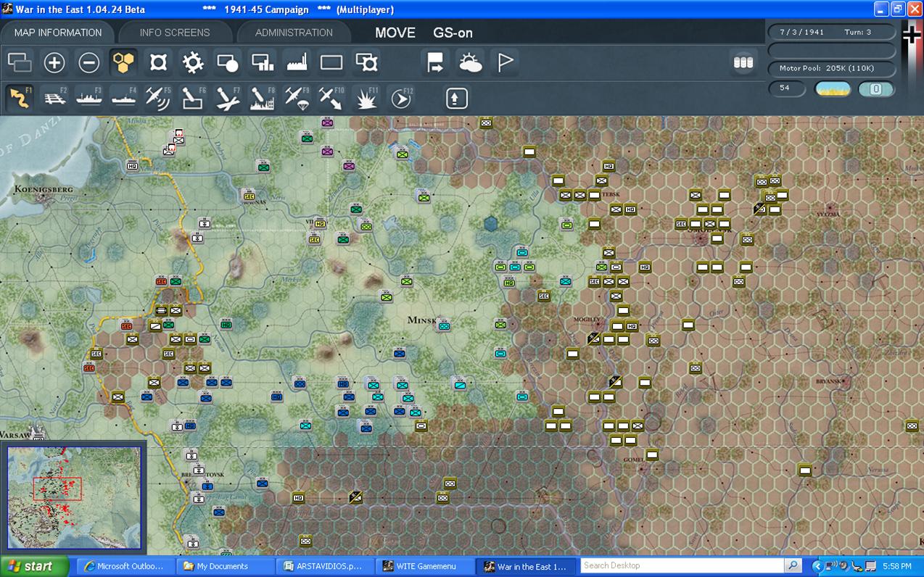The height and width of the screenshot is (577, 924).
Task: Select the Bomb Airfield mode (F7) icon
Action: [228, 98]
